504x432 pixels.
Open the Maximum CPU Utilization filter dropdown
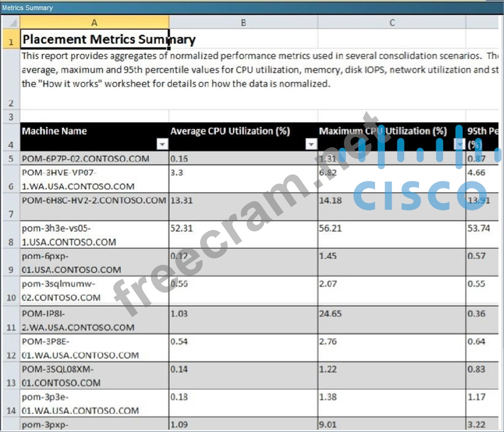coord(460,145)
